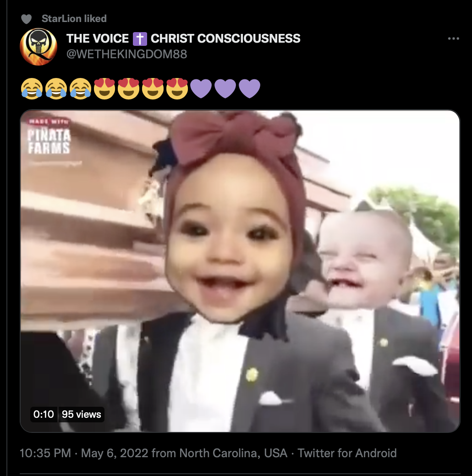This screenshot has height=476, width=472.
Task: Click the first purple heart emoji
Action: click(201, 89)
